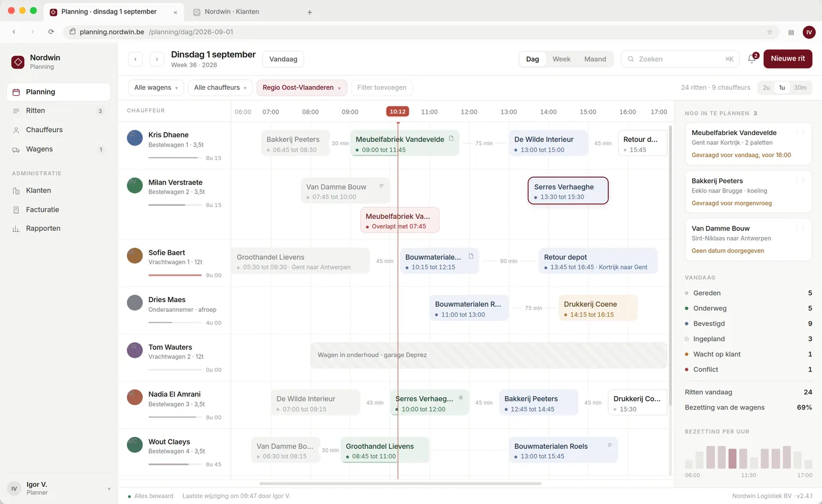822x504 pixels.
Task: Open a new browser tab
Action: tap(310, 12)
